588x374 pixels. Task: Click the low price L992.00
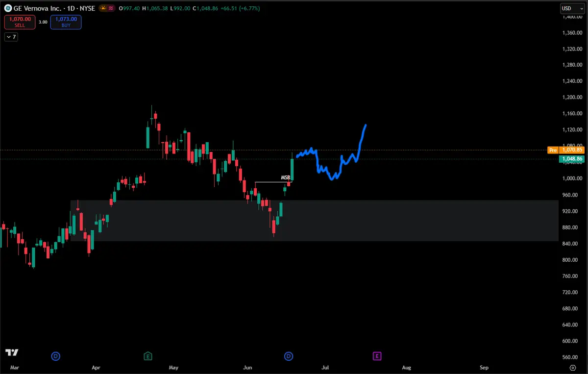[x=179, y=8]
